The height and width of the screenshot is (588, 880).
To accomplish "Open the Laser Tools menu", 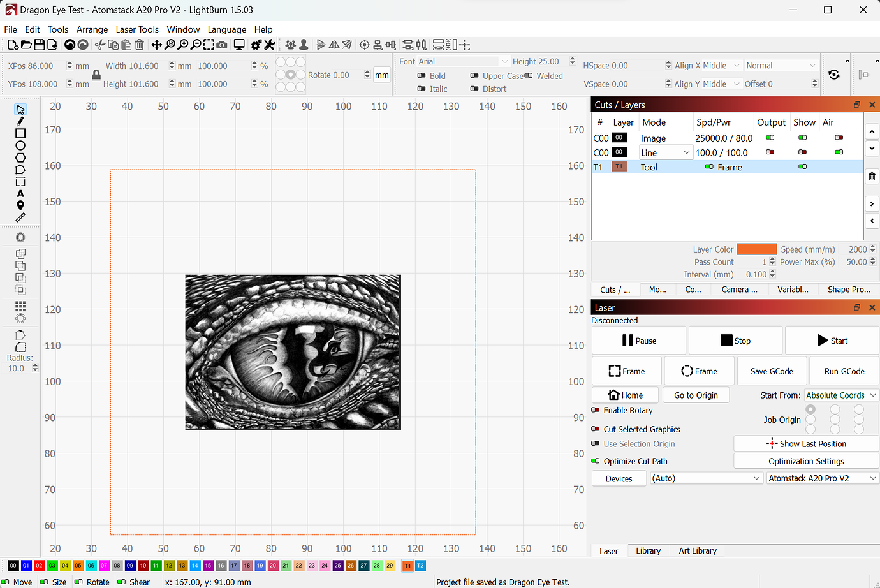I will point(137,29).
